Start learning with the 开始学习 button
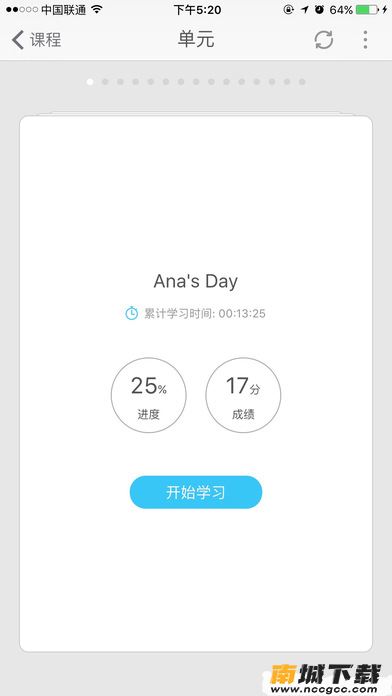 196,492
